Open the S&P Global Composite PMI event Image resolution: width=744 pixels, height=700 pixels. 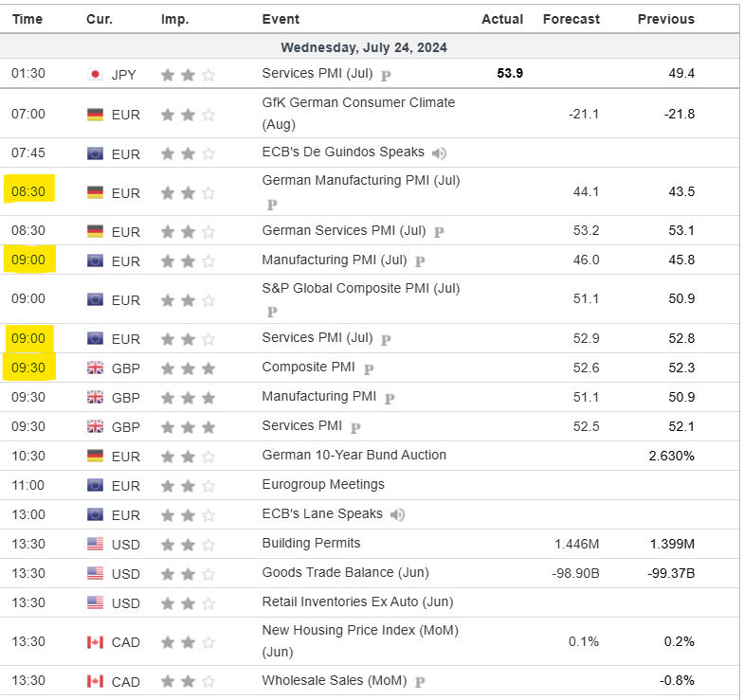click(360, 288)
